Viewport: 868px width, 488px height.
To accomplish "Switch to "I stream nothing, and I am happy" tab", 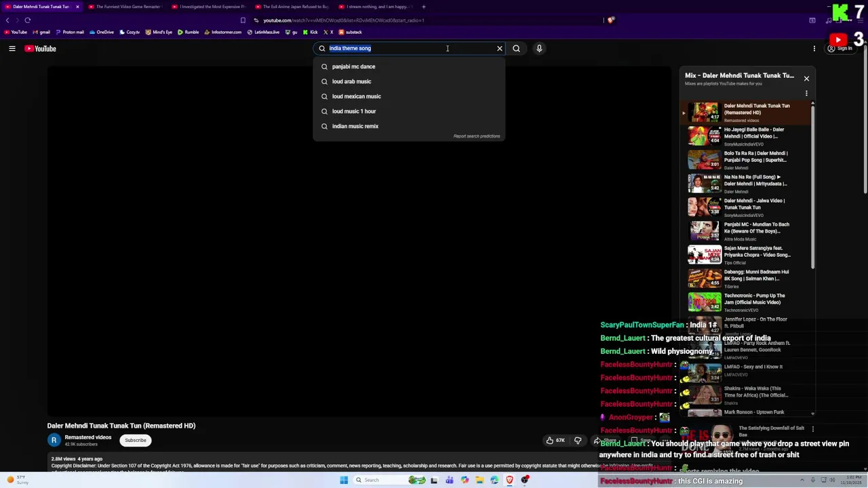I will tap(377, 7).
